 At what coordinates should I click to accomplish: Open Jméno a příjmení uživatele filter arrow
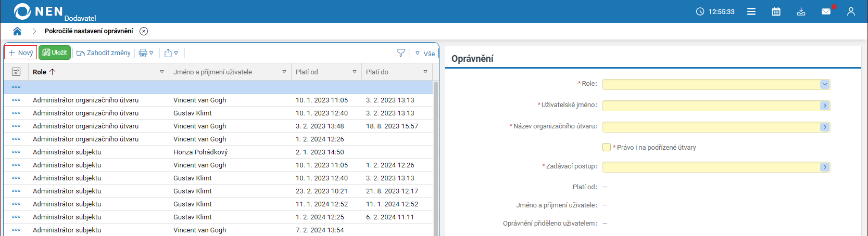(284, 72)
